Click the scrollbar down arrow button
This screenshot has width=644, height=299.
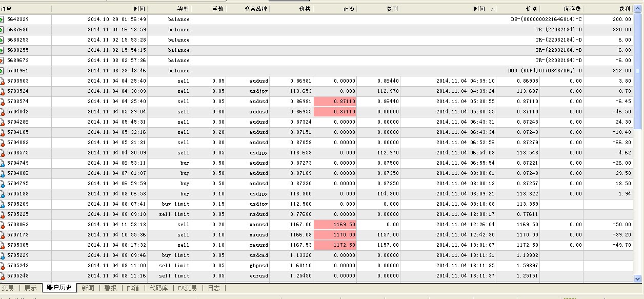pos(638,278)
